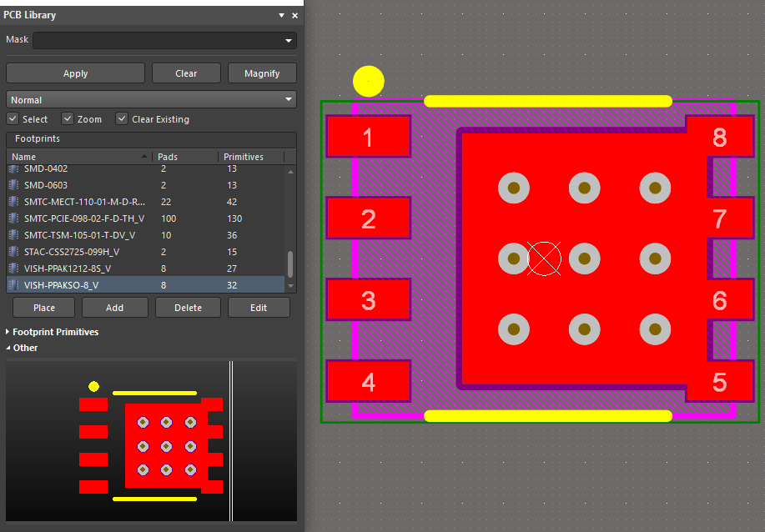Click the footprint list scroll-up arrow
Image resolution: width=765 pixels, height=532 pixels.
point(291,172)
